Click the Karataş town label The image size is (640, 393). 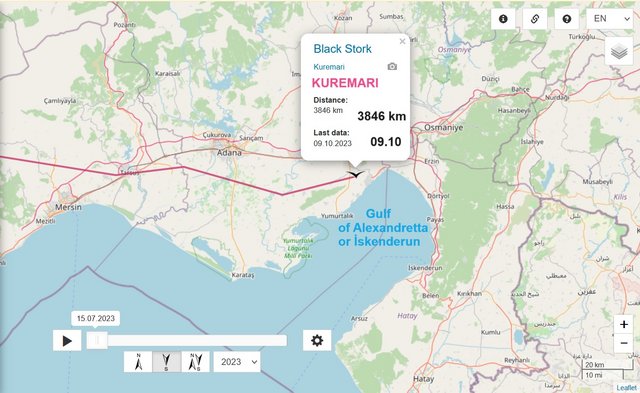click(242, 275)
